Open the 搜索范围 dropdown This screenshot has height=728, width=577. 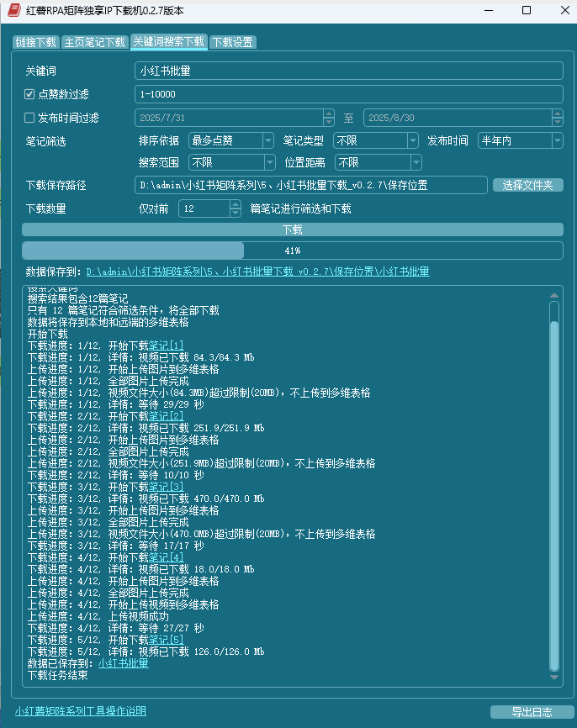tap(232, 162)
